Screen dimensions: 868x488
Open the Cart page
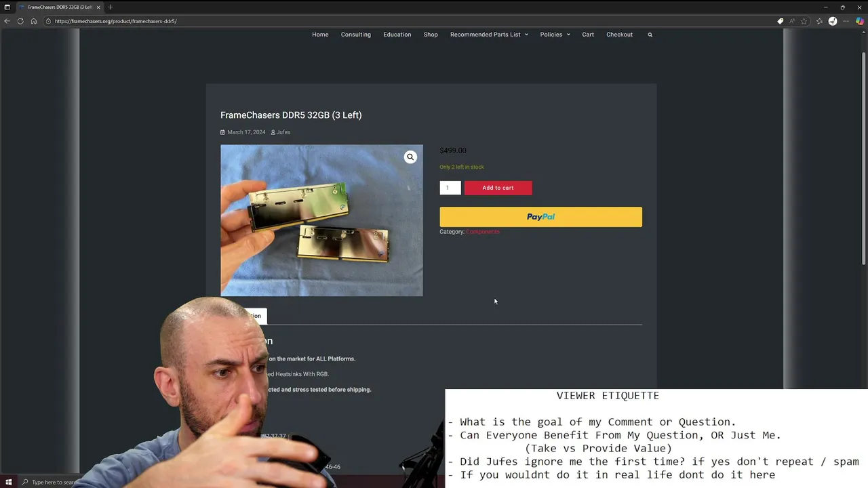[588, 35]
